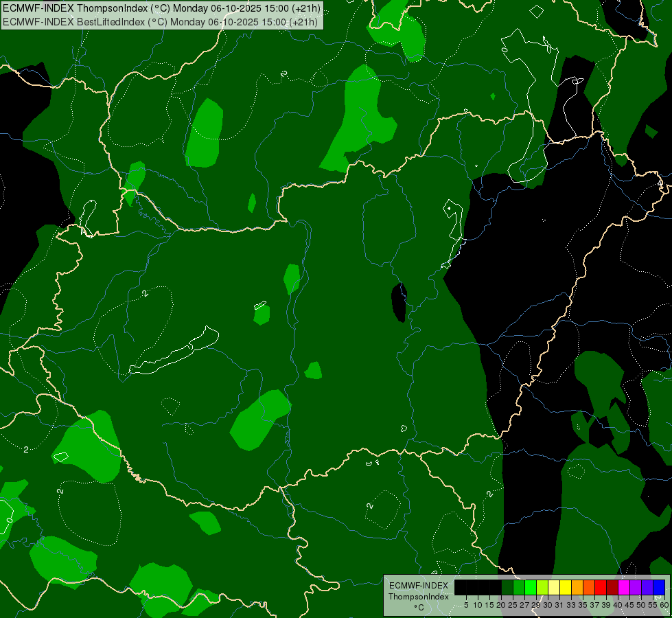The height and width of the screenshot is (618, 672).
Task: Click the yellow-green 29-30 legend swatch
Action: [x=542, y=587]
